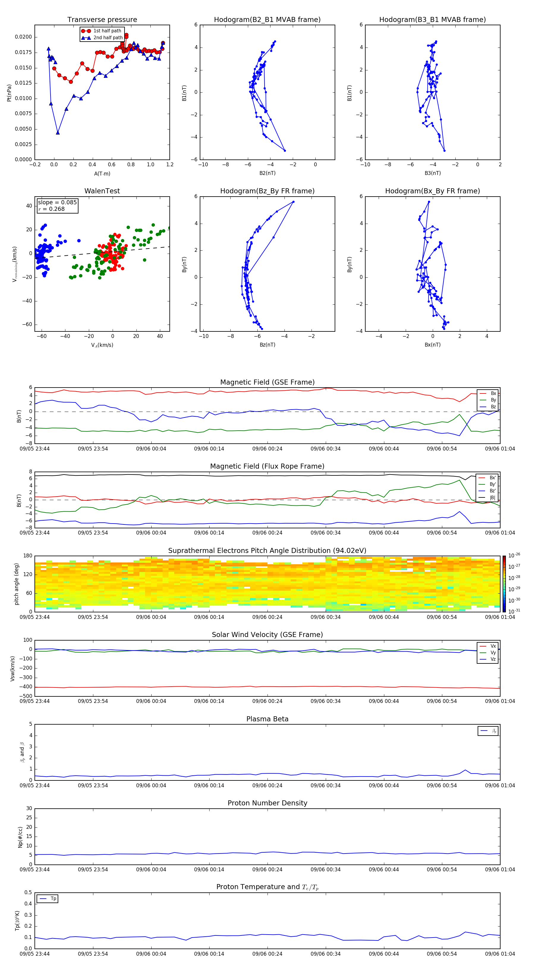The image size is (535, 980).
Task: Select the "By'" legend entry
Action: coord(487,484)
